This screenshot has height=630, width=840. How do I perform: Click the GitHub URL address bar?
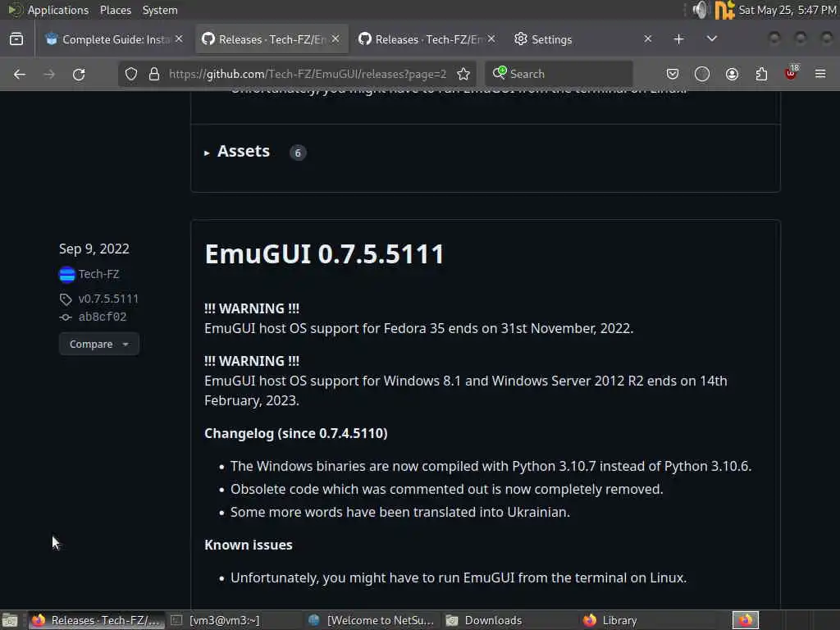[308, 74]
